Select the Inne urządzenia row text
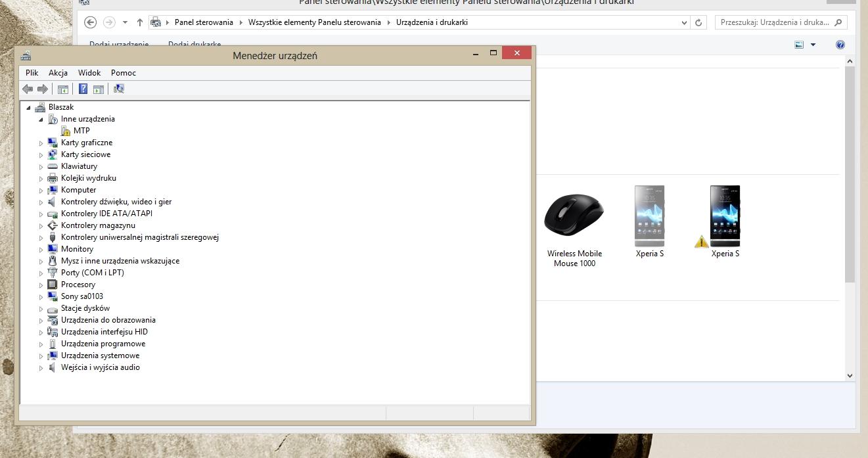Screen dimensions: 868x458 [x=88, y=119]
